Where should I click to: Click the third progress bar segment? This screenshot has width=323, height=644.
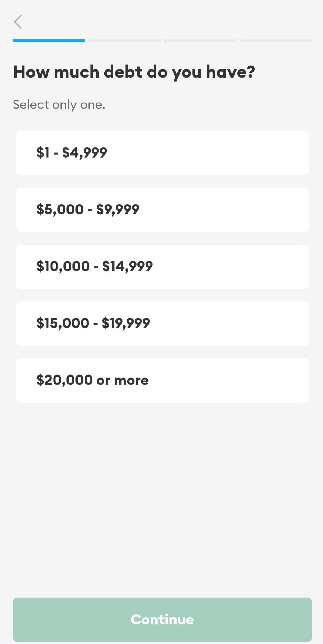pyautogui.click(x=200, y=41)
